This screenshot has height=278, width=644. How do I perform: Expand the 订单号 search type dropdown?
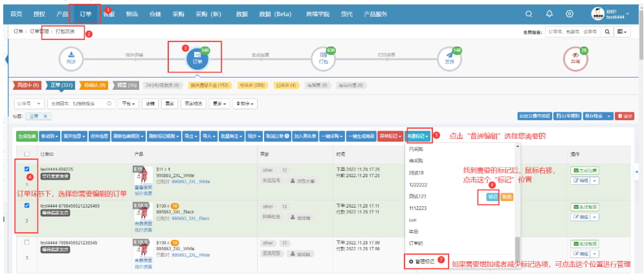(x=30, y=103)
